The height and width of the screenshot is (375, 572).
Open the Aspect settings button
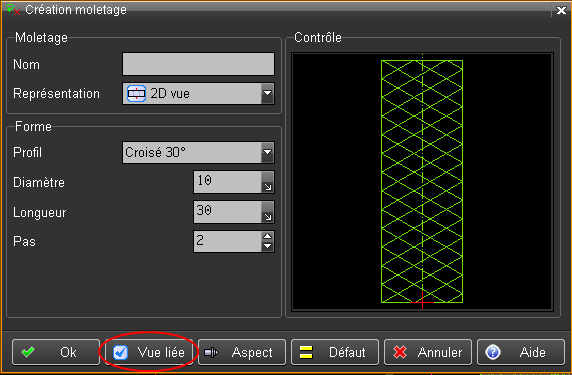(x=242, y=352)
